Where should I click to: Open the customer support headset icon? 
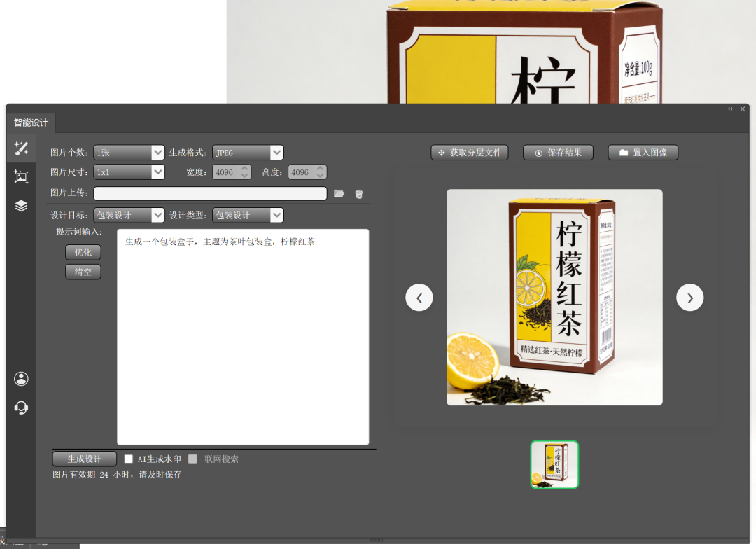21,408
